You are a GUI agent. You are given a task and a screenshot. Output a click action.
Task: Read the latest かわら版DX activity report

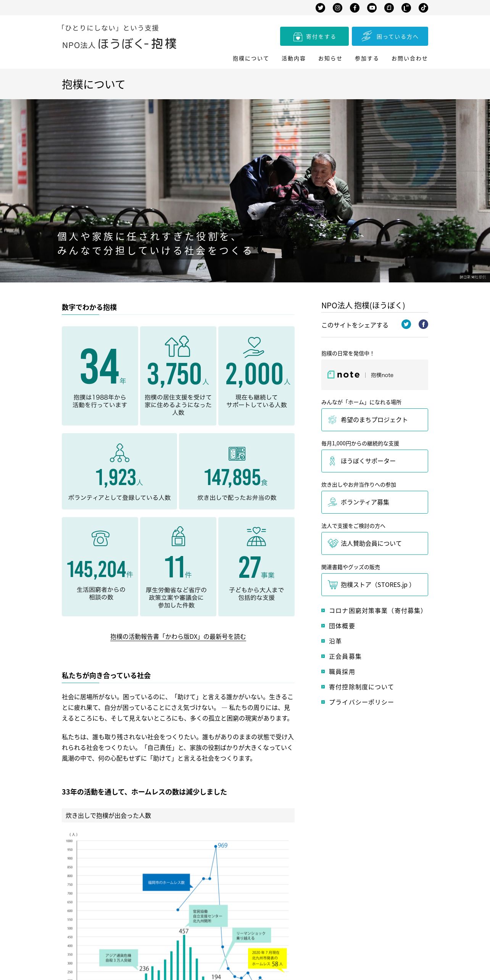pyautogui.click(x=178, y=637)
